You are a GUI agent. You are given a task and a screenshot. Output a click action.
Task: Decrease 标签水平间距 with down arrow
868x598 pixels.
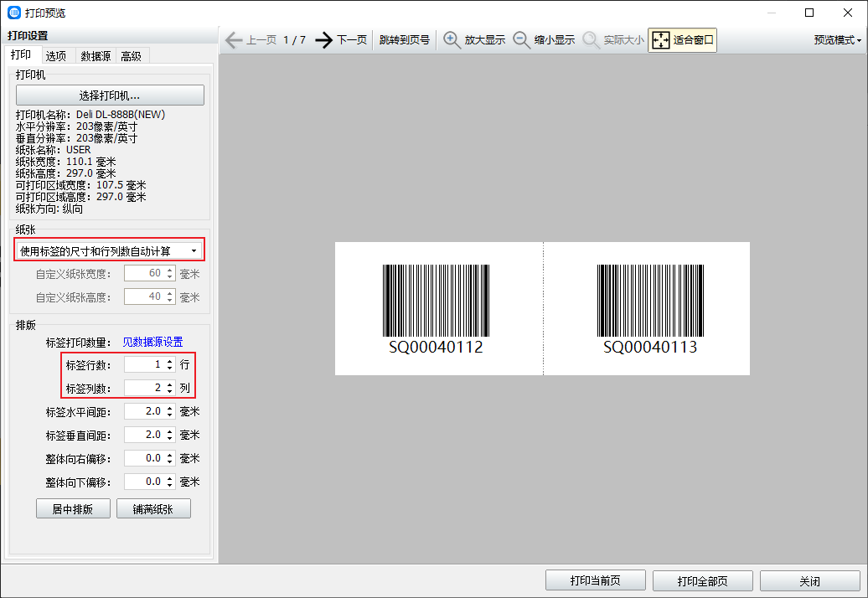click(170, 415)
